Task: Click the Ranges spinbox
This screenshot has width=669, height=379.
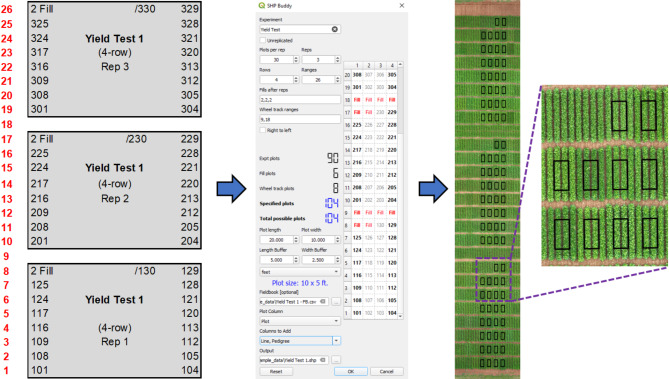Action: 321,79
